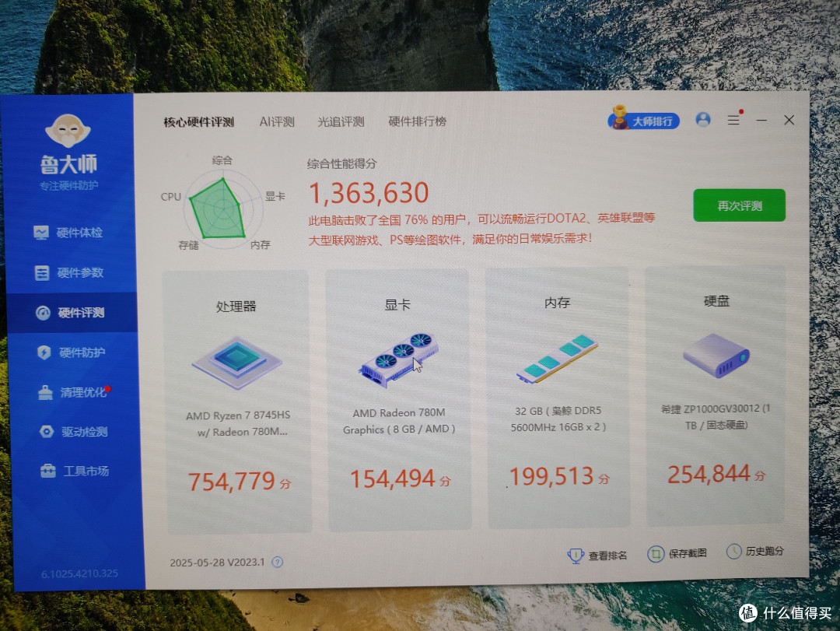The width and height of the screenshot is (840, 631).
Task: Open 驱动检测 in the sidebar
Action: pos(74,432)
